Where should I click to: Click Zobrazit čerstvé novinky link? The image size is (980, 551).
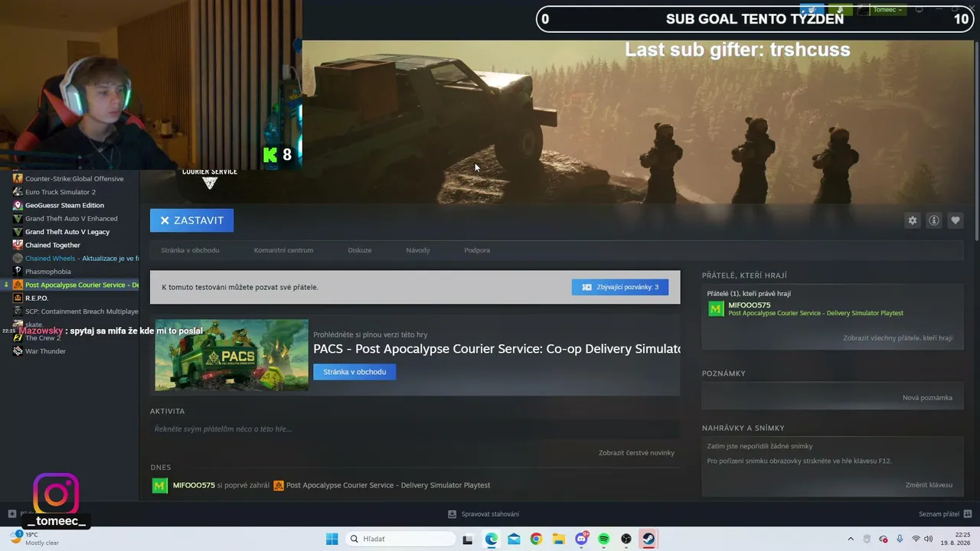click(x=636, y=453)
